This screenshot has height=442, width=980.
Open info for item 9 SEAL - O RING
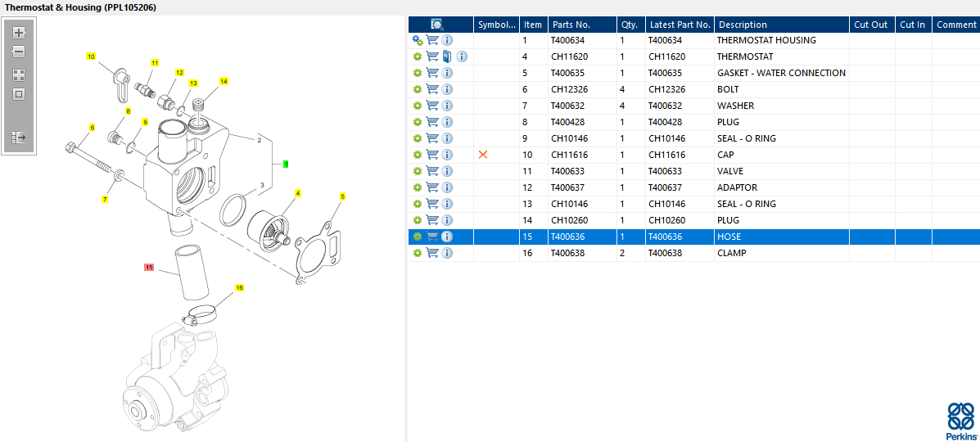(447, 138)
